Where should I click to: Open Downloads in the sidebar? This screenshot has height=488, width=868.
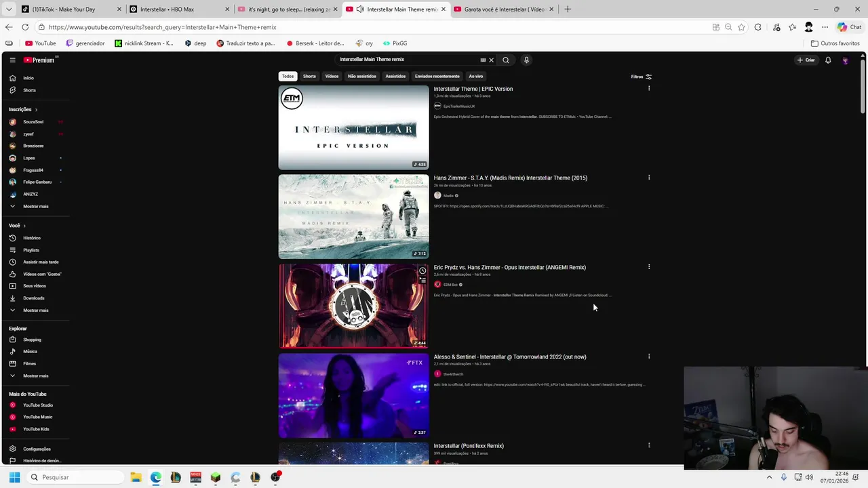tap(35, 298)
